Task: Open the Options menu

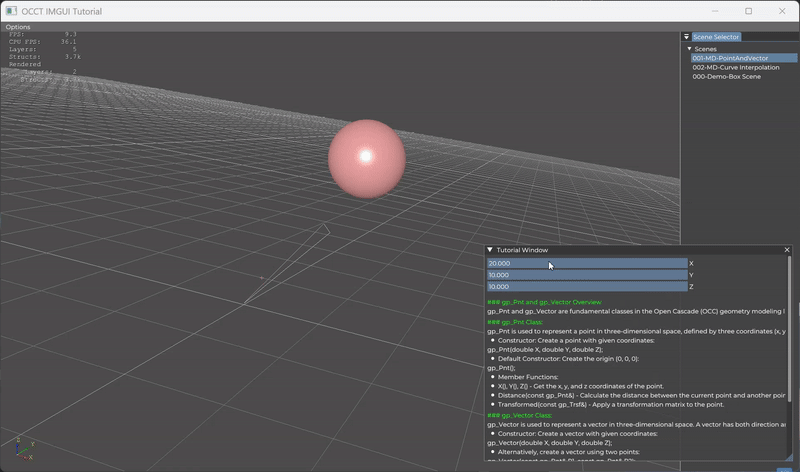Action: click(18, 27)
